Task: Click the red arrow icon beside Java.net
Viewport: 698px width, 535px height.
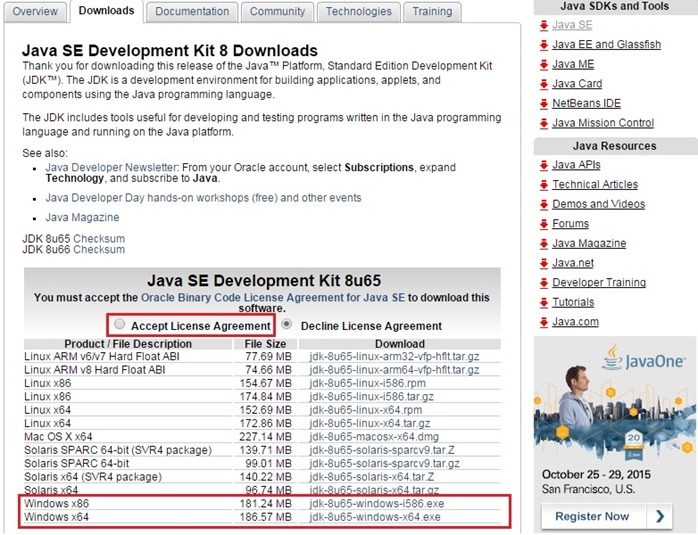Action: tap(544, 263)
